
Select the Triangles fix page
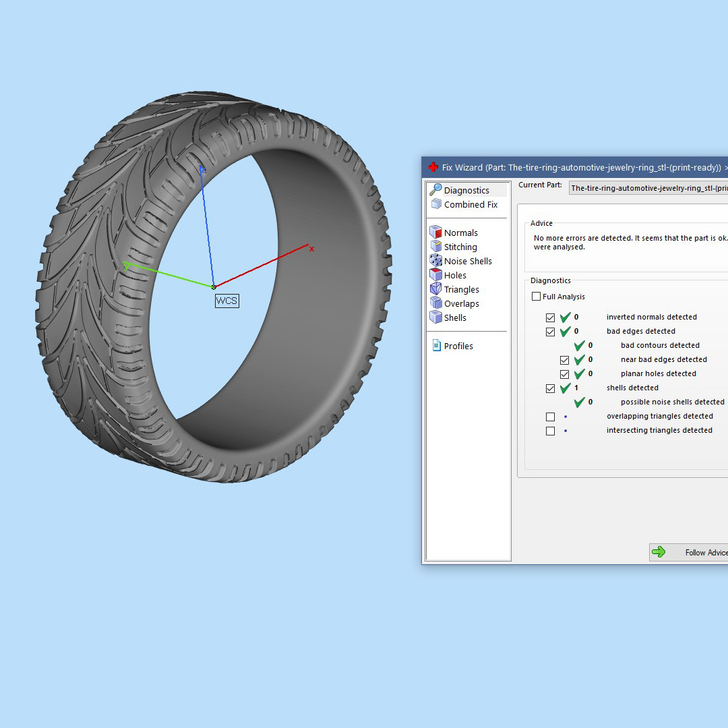pyautogui.click(x=462, y=289)
